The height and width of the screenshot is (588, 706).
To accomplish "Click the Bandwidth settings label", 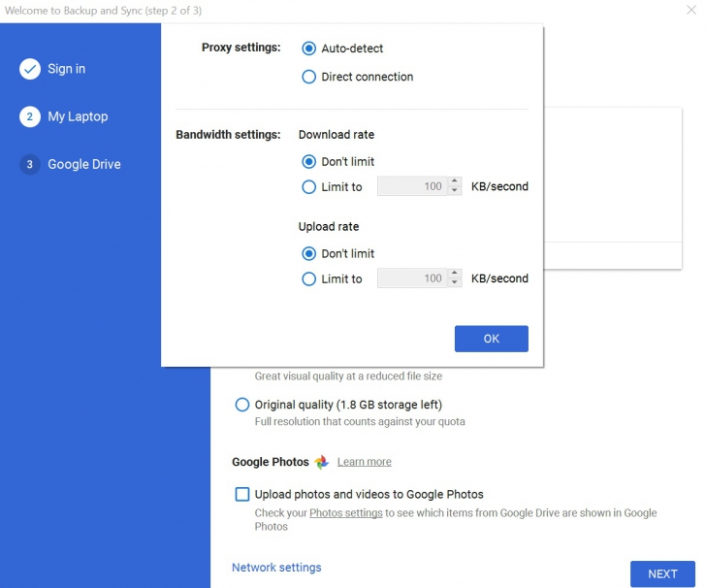I will coord(228,135).
